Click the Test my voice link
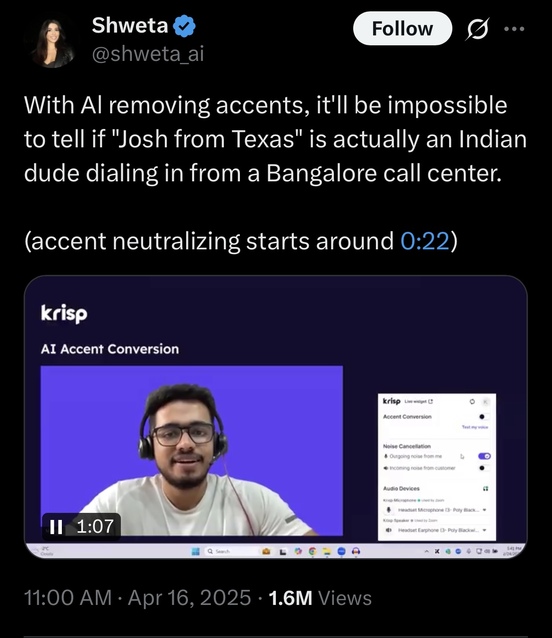 coord(475,427)
